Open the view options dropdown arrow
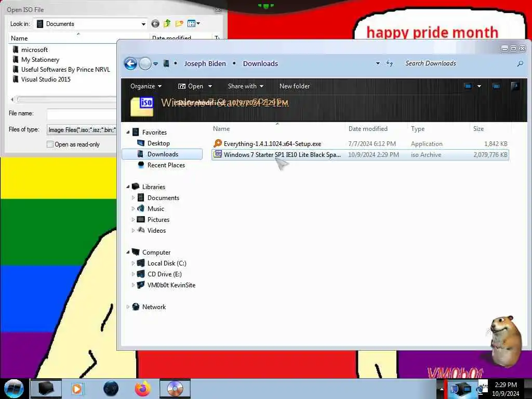Screen dimensions: 532x399 click(479, 86)
